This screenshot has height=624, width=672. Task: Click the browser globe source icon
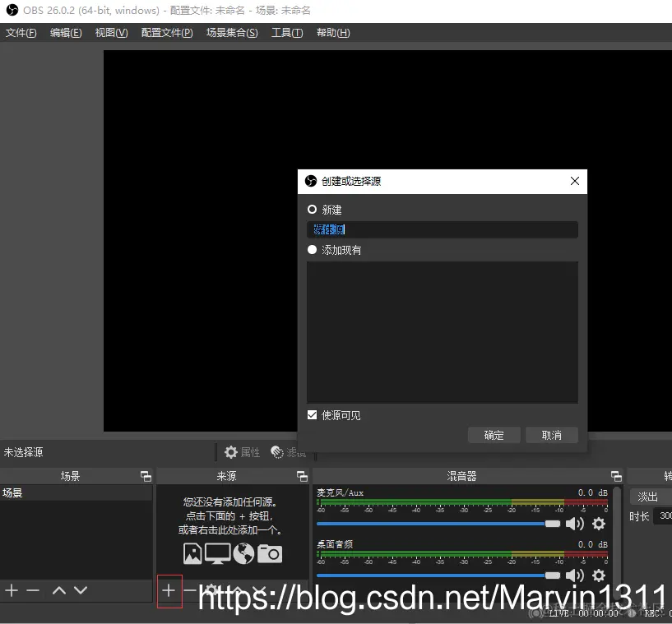(x=243, y=553)
